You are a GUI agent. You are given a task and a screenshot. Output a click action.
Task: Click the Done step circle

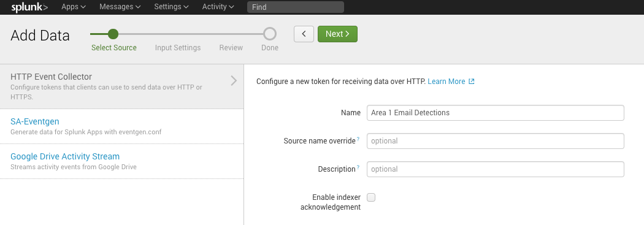coord(270,34)
